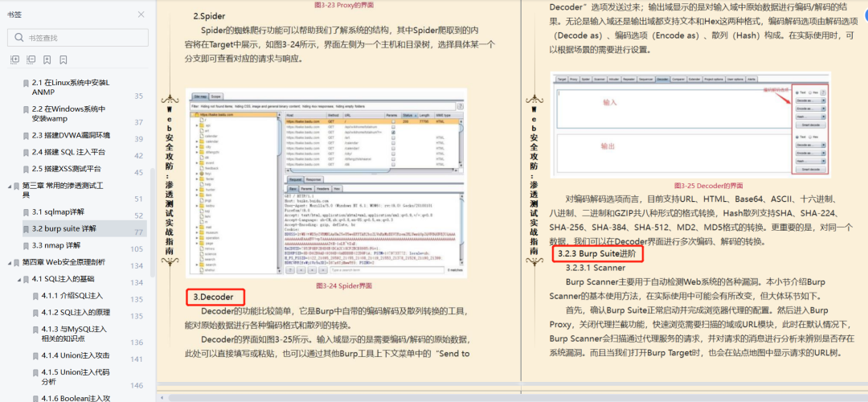Click the 图3-24 Spider interface screenshot
Image resolution: width=868 pixels, height=402 pixels.
[326, 183]
